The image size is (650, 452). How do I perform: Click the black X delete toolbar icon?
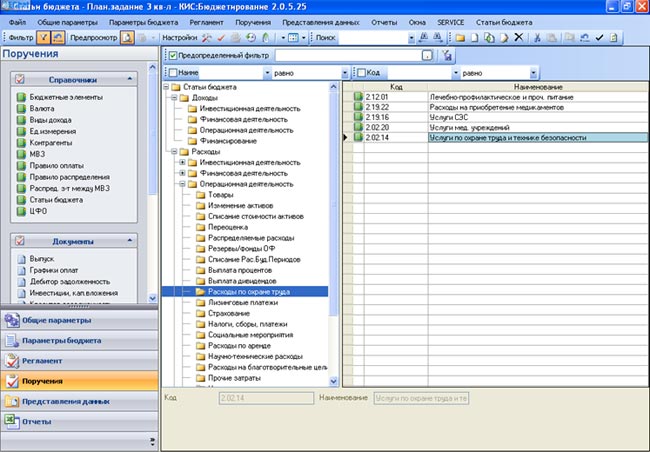(518, 37)
